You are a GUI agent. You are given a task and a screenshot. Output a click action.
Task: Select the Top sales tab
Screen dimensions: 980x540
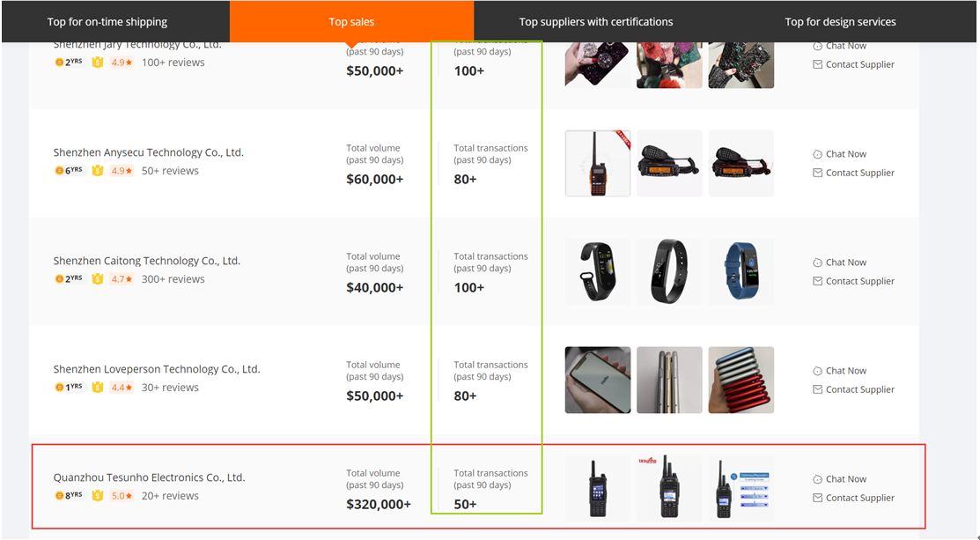351,22
